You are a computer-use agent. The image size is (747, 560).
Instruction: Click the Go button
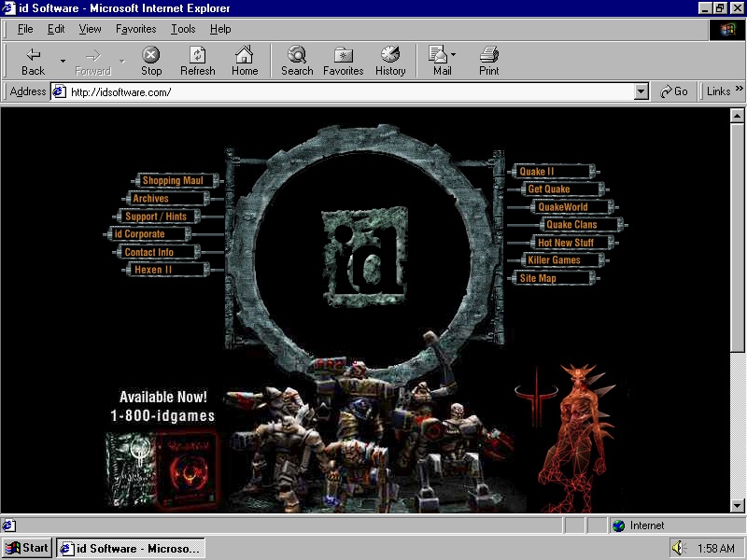[673, 91]
